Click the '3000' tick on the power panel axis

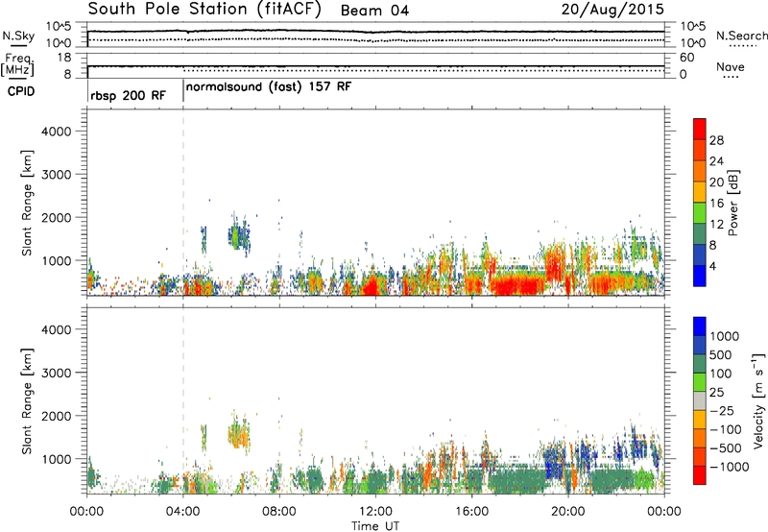tap(57, 175)
